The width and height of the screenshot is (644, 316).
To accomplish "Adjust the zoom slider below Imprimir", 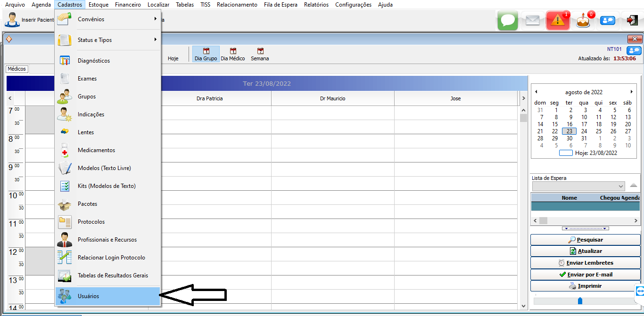I will (x=580, y=300).
